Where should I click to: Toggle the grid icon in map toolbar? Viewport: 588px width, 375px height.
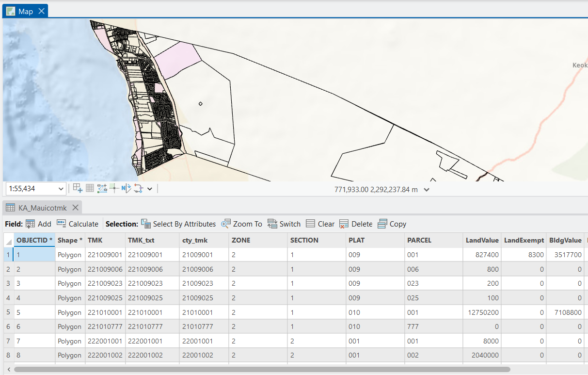click(90, 189)
